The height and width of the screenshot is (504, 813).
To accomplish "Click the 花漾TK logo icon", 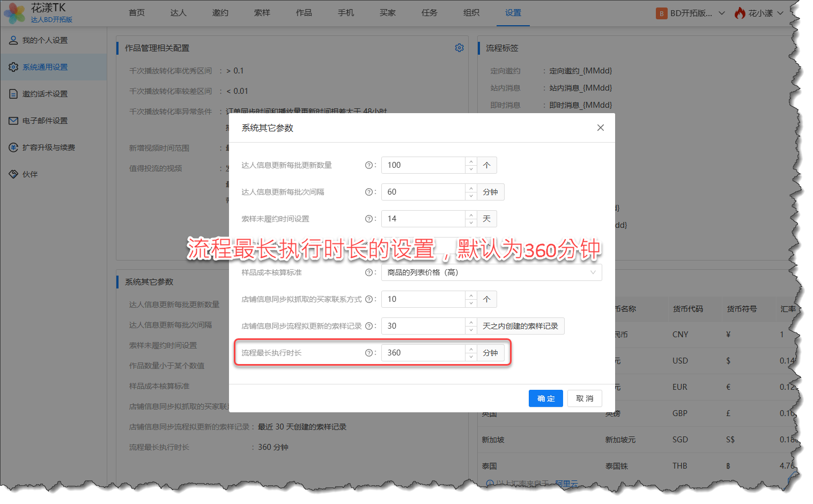I will (x=14, y=13).
